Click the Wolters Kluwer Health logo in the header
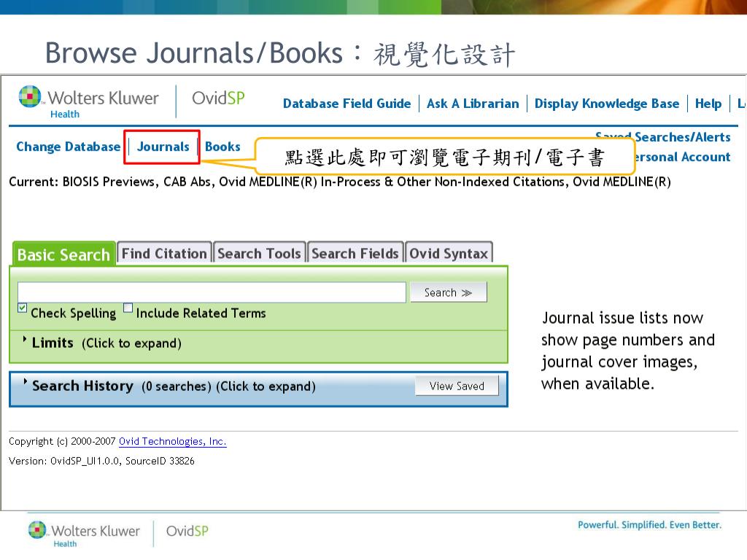747x560 pixels. tap(88, 102)
